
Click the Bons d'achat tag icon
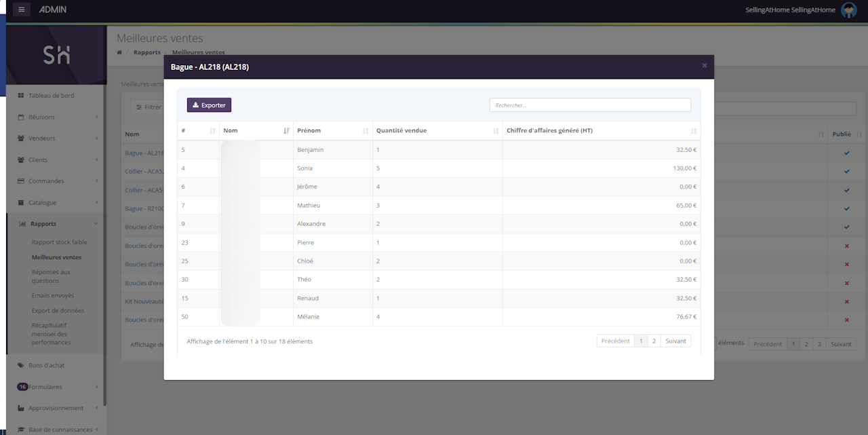(x=21, y=365)
